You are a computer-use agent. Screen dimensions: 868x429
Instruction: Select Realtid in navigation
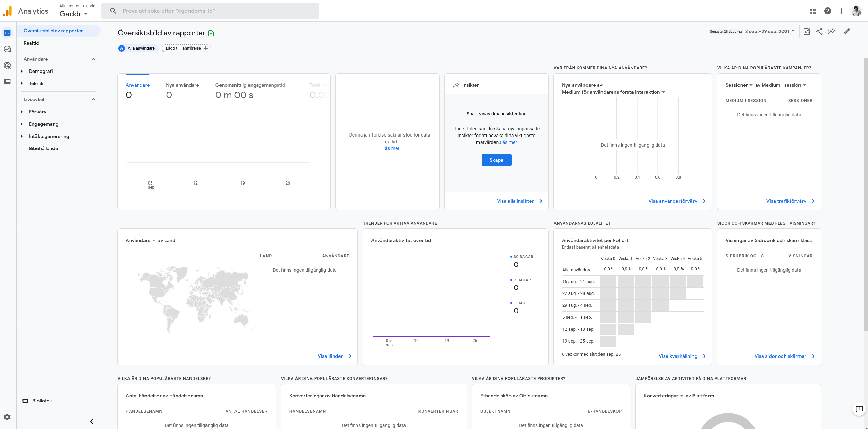[x=31, y=43]
